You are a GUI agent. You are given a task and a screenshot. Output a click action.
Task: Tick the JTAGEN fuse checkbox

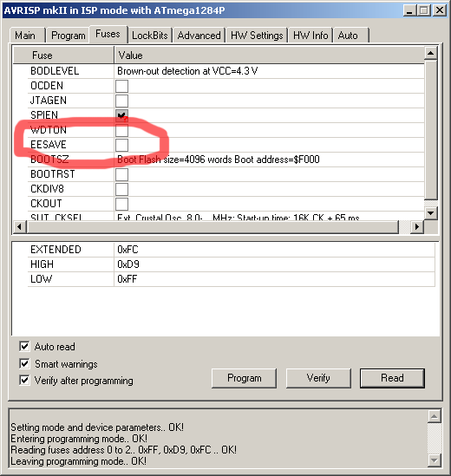(121, 101)
